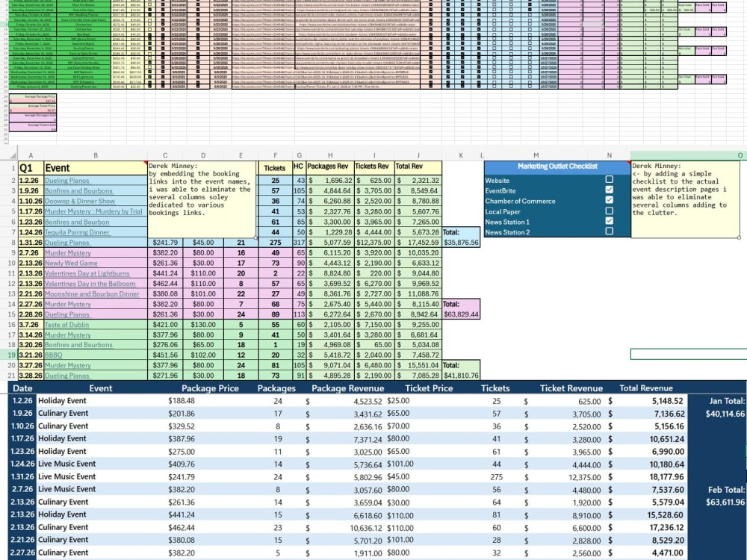Screen dimensions: 747x560
Task: Follow the Taste of Dublin link
Action: [x=66, y=325]
